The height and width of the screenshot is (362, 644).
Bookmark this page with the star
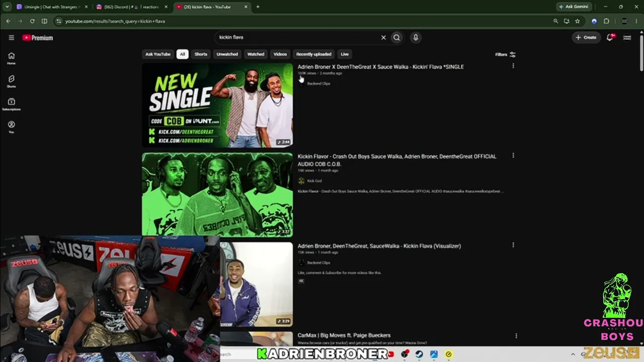[578, 21]
